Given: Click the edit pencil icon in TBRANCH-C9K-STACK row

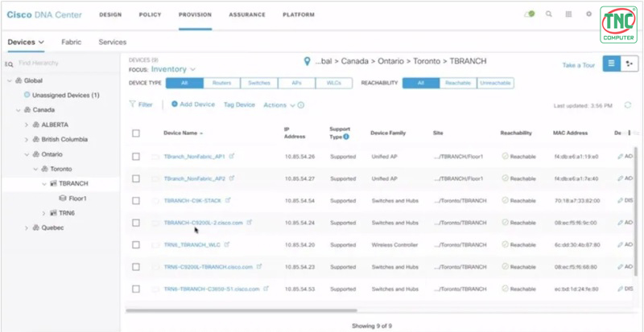Looking at the screenshot, I should [x=621, y=201].
